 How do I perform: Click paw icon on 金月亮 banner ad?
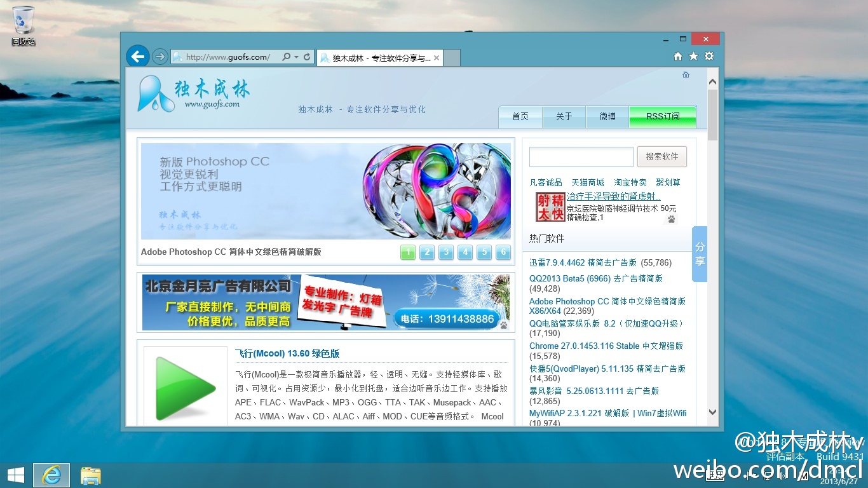pyautogui.click(x=503, y=325)
